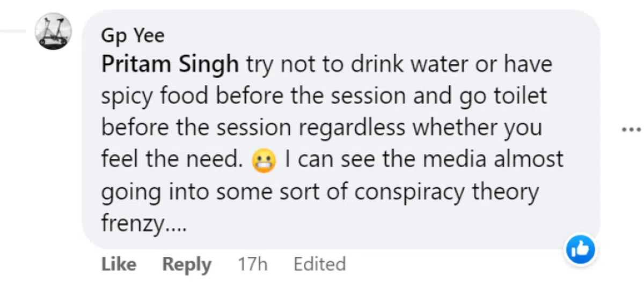Click the word "frenzy...." in the comment
The image size is (644, 282).
click(143, 222)
